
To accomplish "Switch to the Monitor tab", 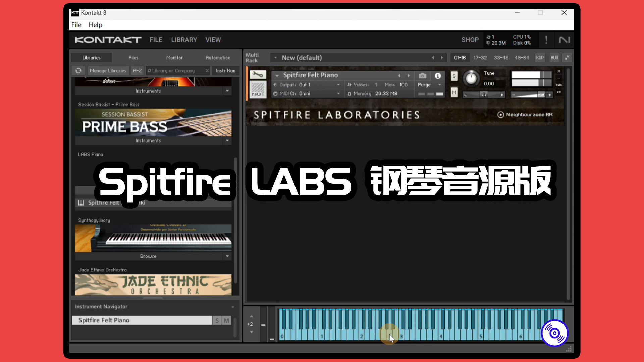I will pos(174,58).
